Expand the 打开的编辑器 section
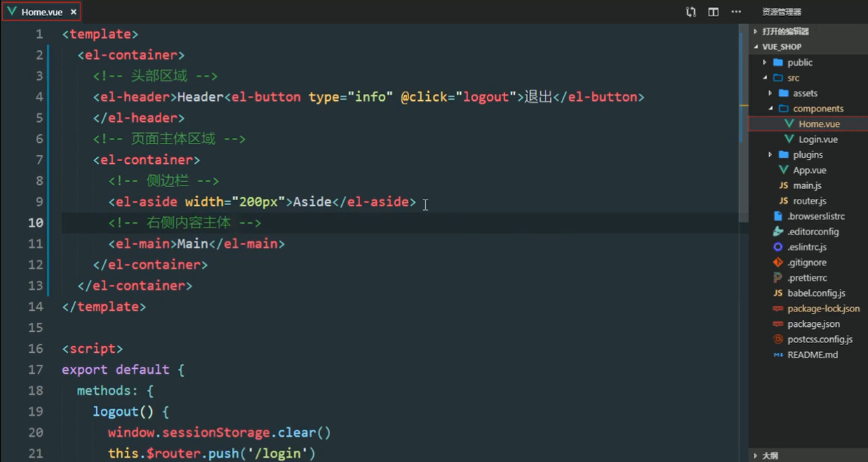The height and width of the screenshot is (462, 868). tap(808, 31)
